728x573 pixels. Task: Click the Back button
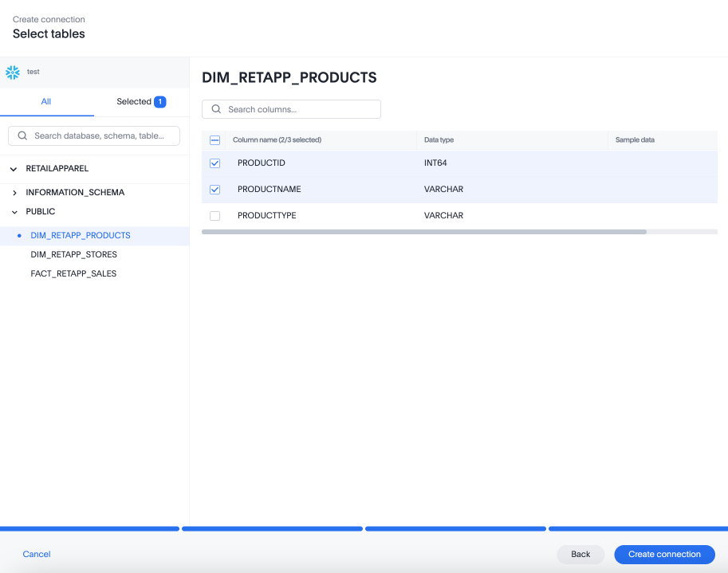[x=580, y=555]
